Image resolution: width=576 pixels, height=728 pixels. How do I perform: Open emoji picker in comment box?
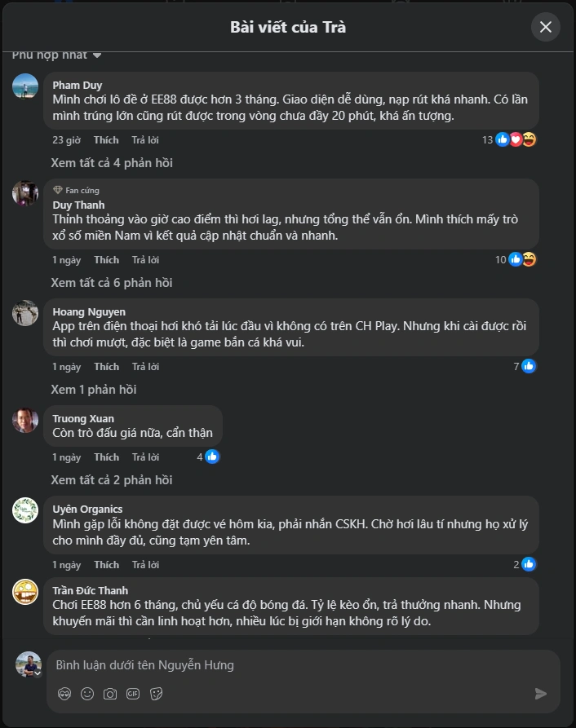[x=87, y=694]
